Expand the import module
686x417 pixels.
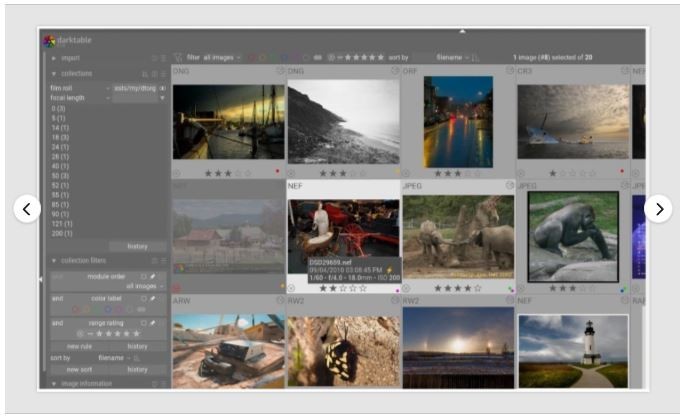coord(53,58)
